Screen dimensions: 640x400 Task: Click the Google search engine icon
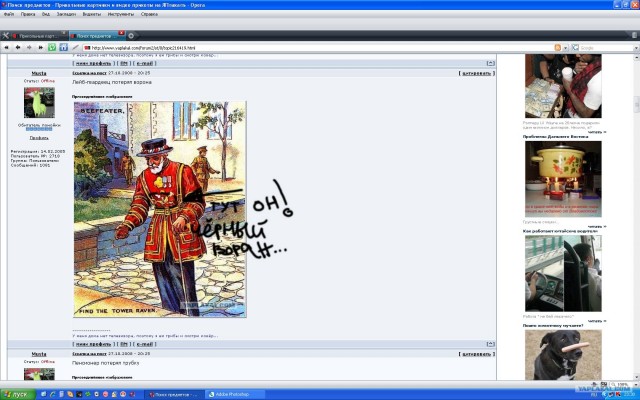point(576,48)
